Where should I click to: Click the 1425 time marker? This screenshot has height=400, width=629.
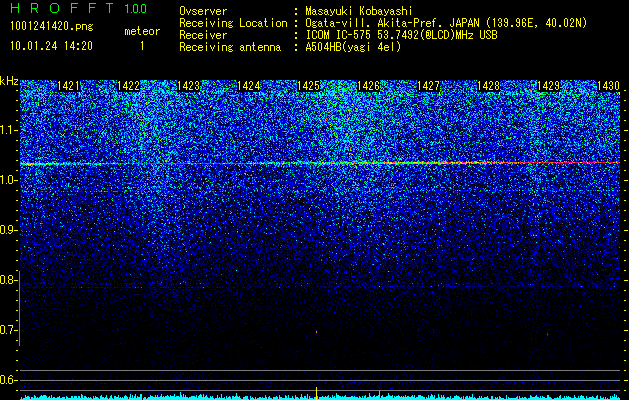(x=308, y=86)
